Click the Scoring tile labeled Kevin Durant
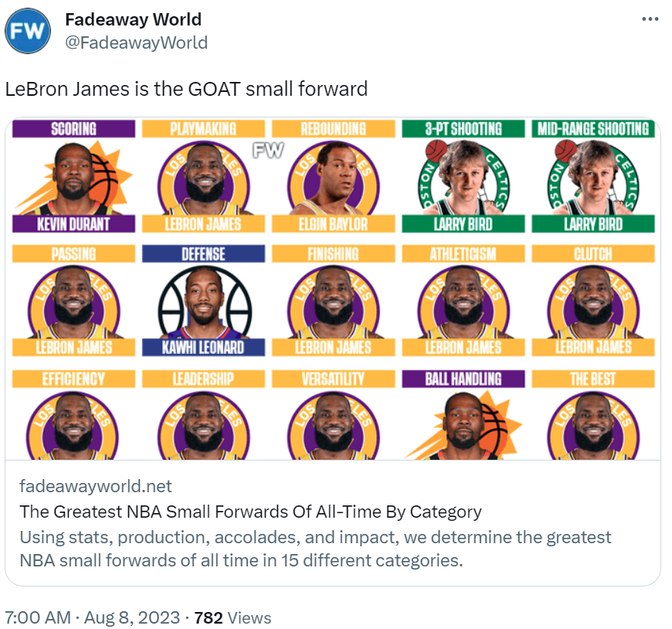 click(x=73, y=176)
